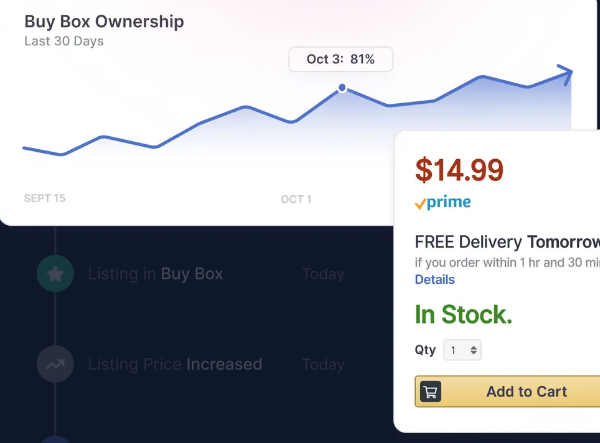Image resolution: width=600 pixels, height=443 pixels.
Task: Click the OCT 1 axis label
Action: tap(296, 200)
